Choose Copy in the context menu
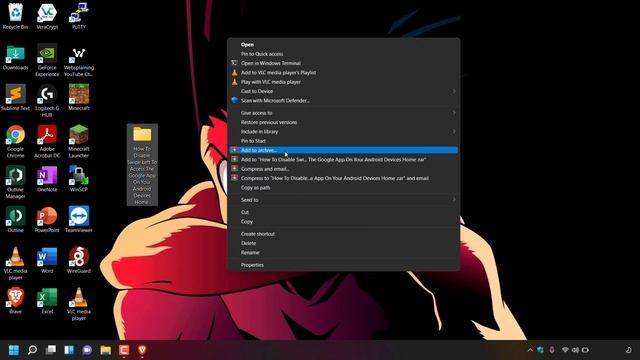Viewport: 640px width, 360px height. coord(344,222)
